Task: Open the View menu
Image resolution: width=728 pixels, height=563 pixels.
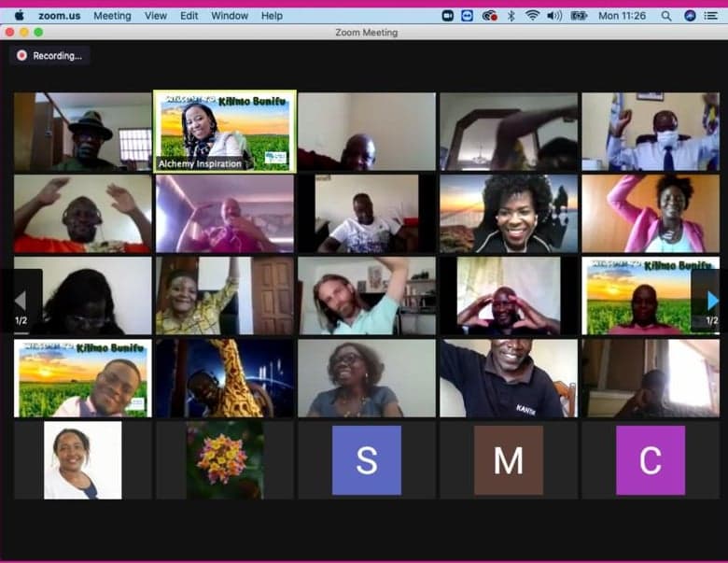Action: (156, 16)
